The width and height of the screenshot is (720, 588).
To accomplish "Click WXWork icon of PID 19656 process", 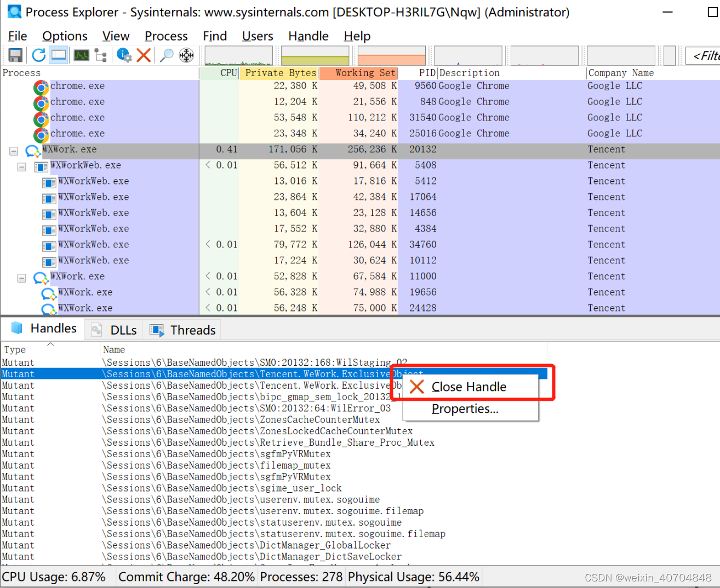I will tap(49, 293).
